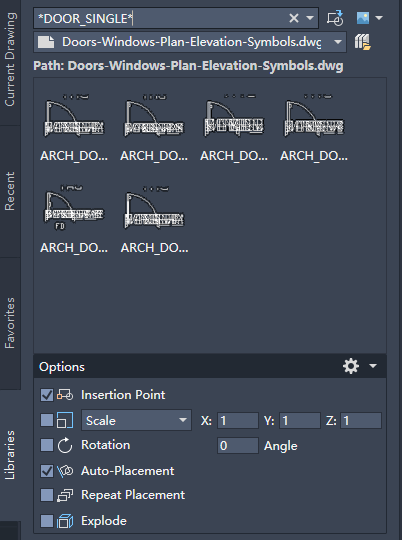This screenshot has width=402, height=540.
Task: Enable the Scale checkbox
Action: click(47, 420)
